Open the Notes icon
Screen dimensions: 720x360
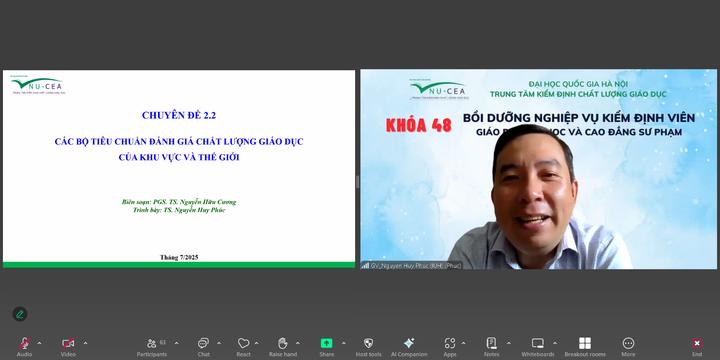[x=491, y=347]
